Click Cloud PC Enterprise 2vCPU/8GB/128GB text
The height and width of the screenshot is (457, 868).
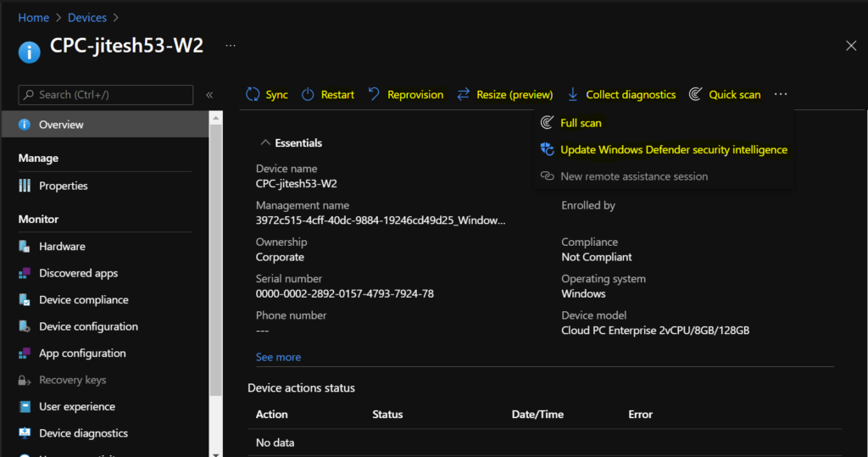(x=655, y=330)
